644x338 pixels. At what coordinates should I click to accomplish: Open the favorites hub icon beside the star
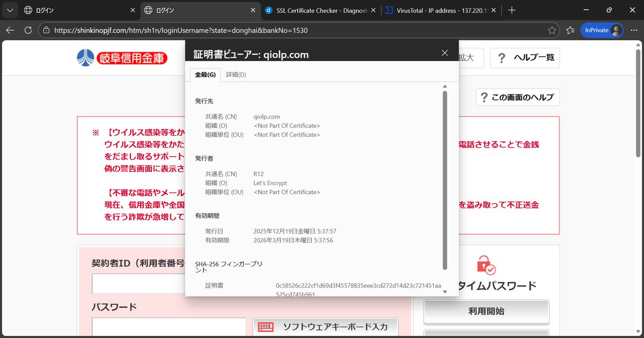570,31
